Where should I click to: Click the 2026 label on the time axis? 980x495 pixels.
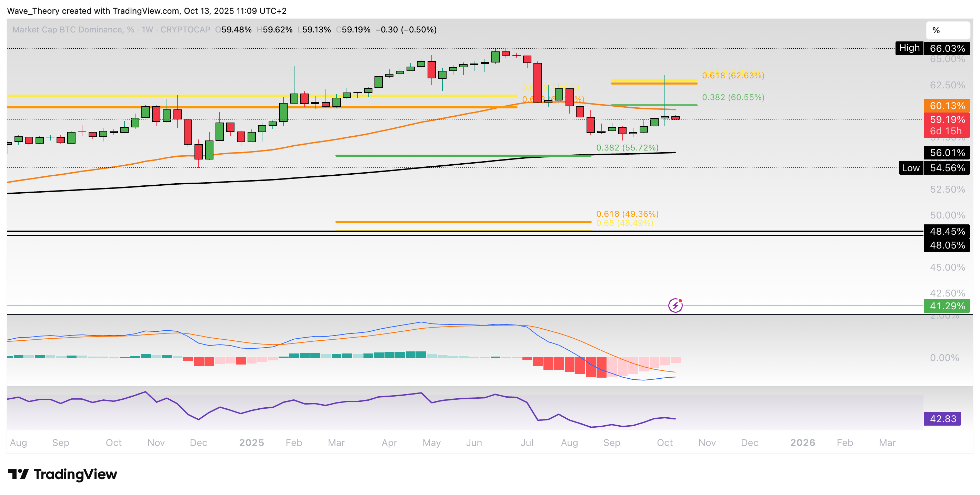click(803, 443)
